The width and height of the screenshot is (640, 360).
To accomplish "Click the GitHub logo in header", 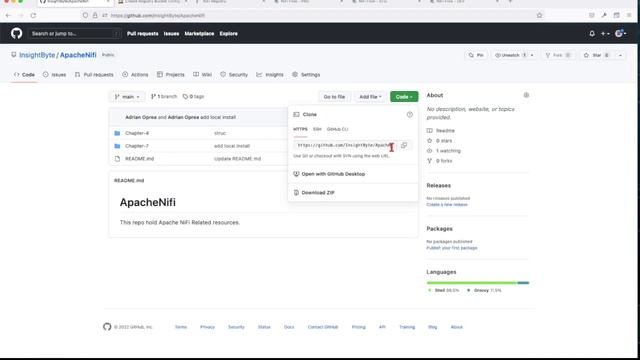I will 16,33.
